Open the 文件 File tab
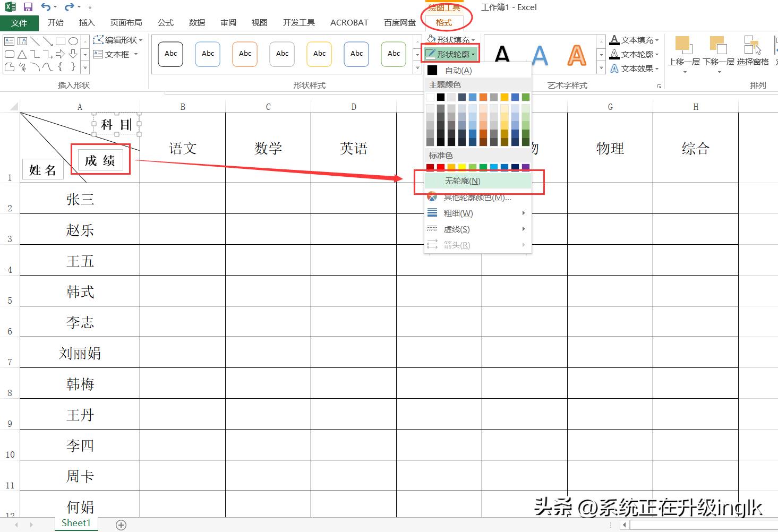Image resolution: width=778 pixels, height=532 pixels. click(x=19, y=23)
